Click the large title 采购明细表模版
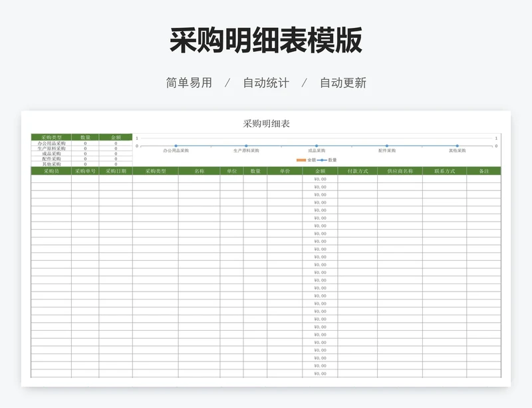Viewport: 532px width, 408px height. (x=266, y=41)
